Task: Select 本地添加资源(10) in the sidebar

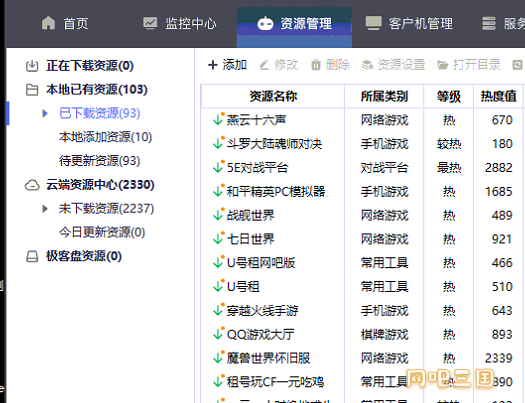Action: pyautogui.click(x=105, y=137)
